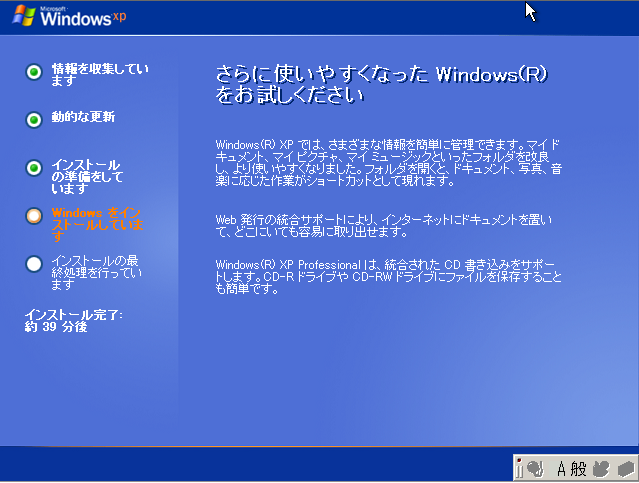This screenshot has width=639, height=483.
Task: Click the orange bullet for Windows をインストールしています
Action: coord(34,216)
